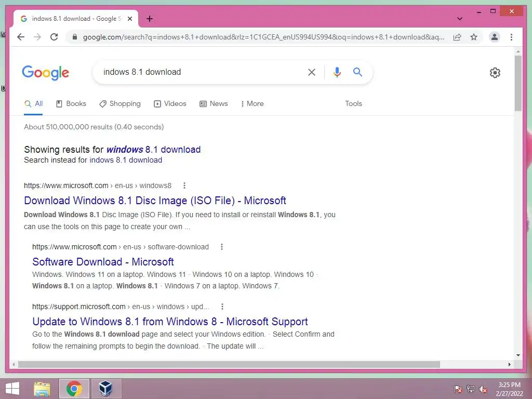
Task: Click the www.microsoft.com › en-us › windows8 URL
Action: click(98, 185)
